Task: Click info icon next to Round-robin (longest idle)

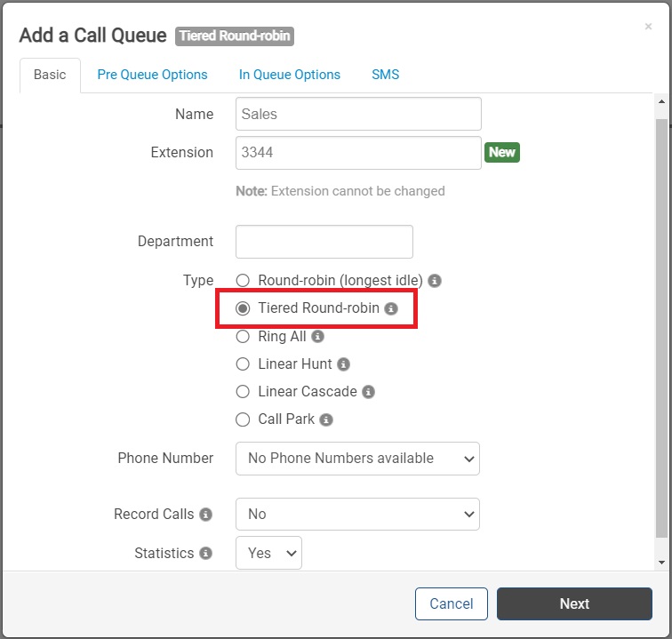Action: click(x=435, y=281)
